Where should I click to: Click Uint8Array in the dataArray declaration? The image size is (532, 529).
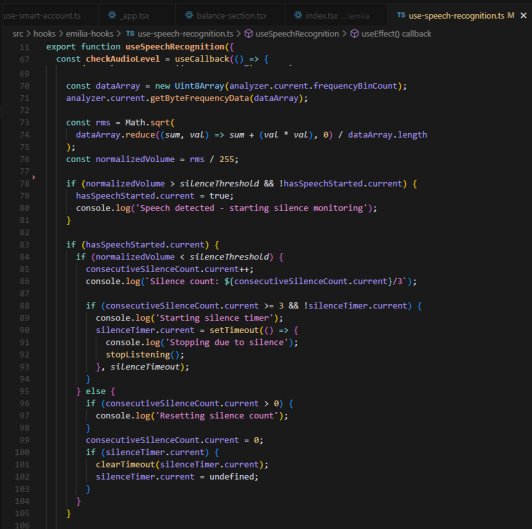tap(199, 86)
